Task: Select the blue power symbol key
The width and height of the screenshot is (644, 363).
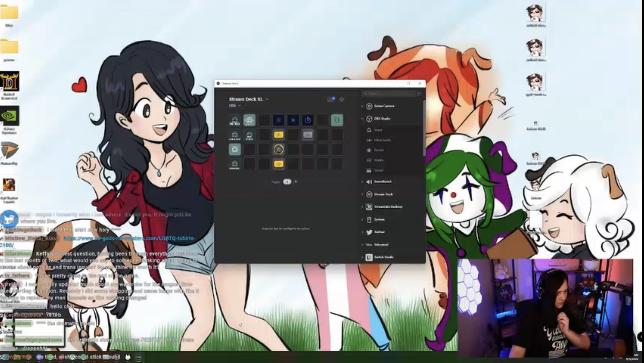Action: click(x=308, y=120)
